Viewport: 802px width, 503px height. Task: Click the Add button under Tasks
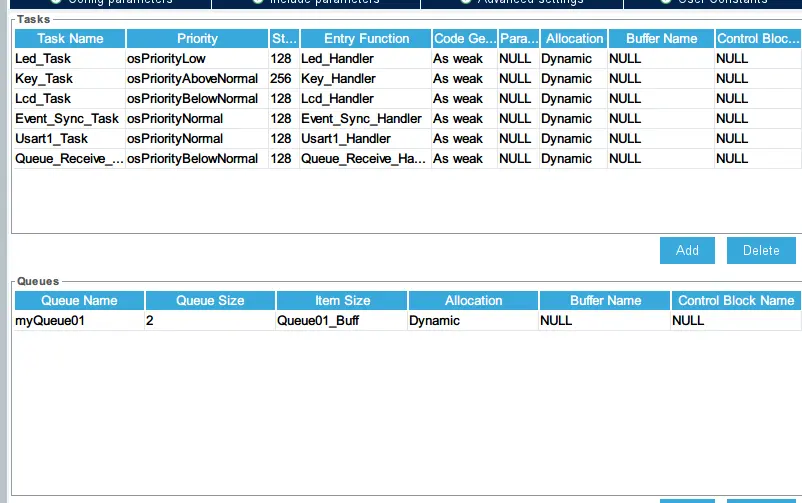pyautogui.click(x=687, y=250)
